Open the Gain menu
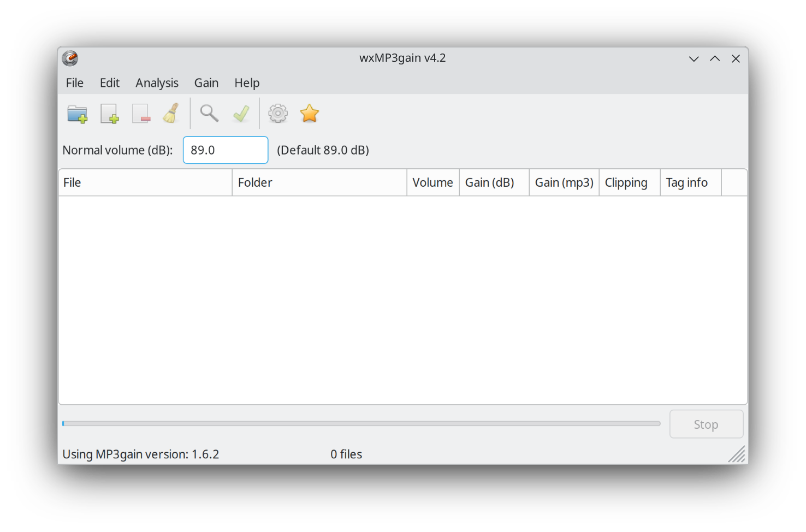Image resolution: width=806 pixels, height=532 pixels. (206, 83)
